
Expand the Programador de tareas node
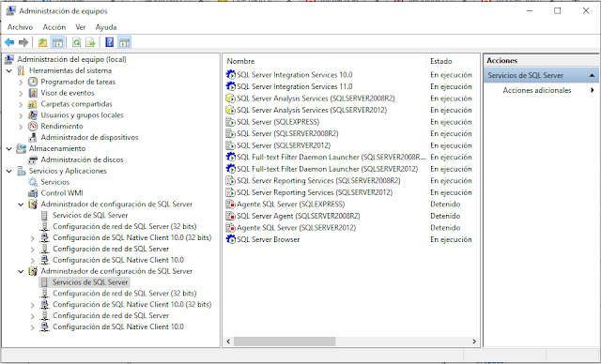click(x=21, y=82)
